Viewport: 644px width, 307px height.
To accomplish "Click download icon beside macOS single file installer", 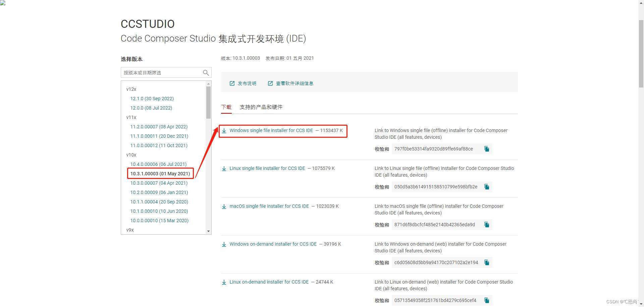I will 224,206.
